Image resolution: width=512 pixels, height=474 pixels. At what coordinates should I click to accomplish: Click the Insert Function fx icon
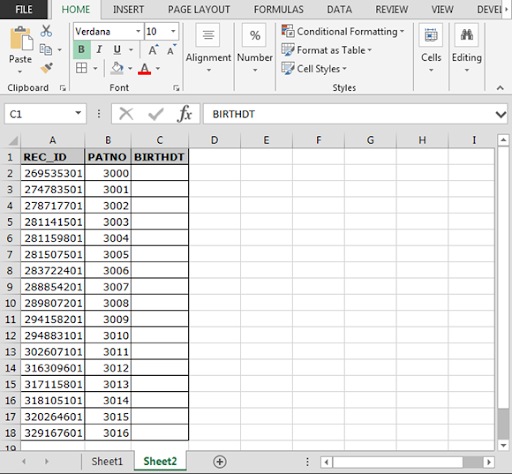(185, 114)
